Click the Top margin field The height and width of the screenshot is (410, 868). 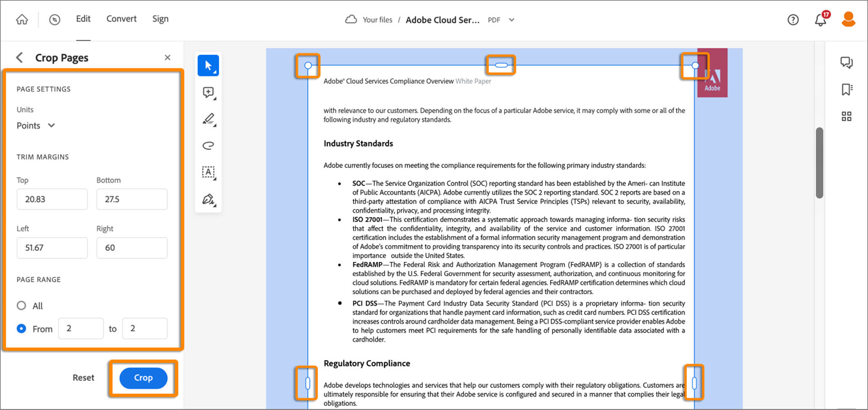click(52, 199)
